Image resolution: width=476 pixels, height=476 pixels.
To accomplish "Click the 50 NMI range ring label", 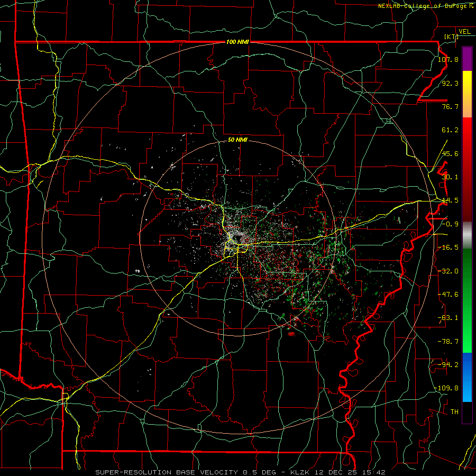I will coord(237,140).
